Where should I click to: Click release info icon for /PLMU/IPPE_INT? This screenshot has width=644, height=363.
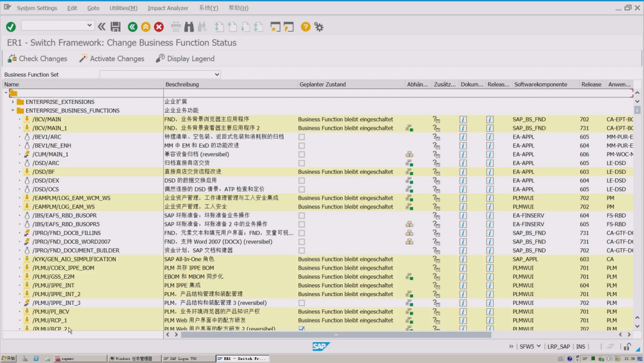click(x=490, y=285)
